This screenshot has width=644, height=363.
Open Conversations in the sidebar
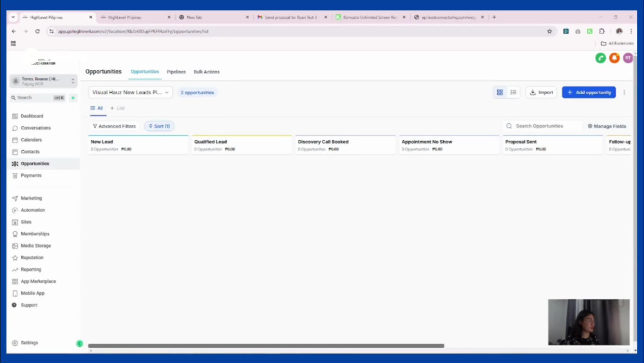click(35, 128)
